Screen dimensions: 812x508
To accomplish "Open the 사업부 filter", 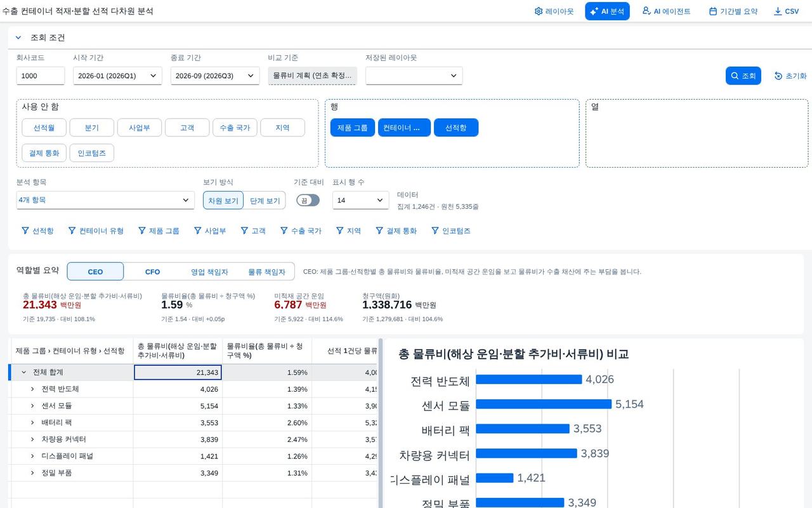I will [209, 231].
